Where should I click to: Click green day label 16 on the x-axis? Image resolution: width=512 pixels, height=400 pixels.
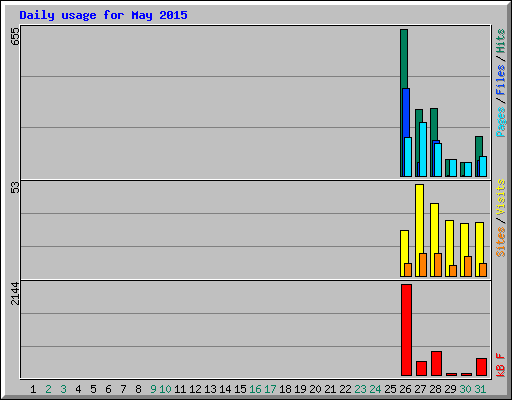point(255,389)
